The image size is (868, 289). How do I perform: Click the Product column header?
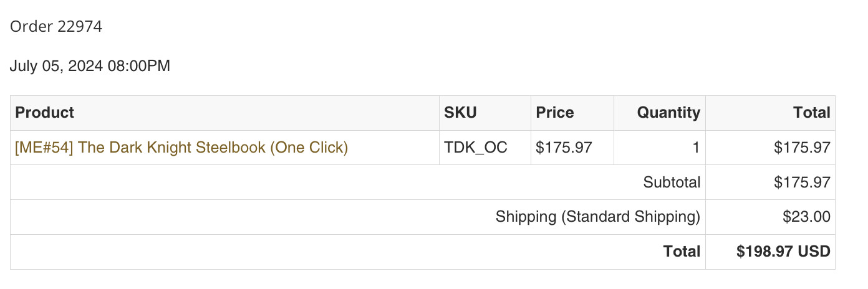click(x=44, y=113)
